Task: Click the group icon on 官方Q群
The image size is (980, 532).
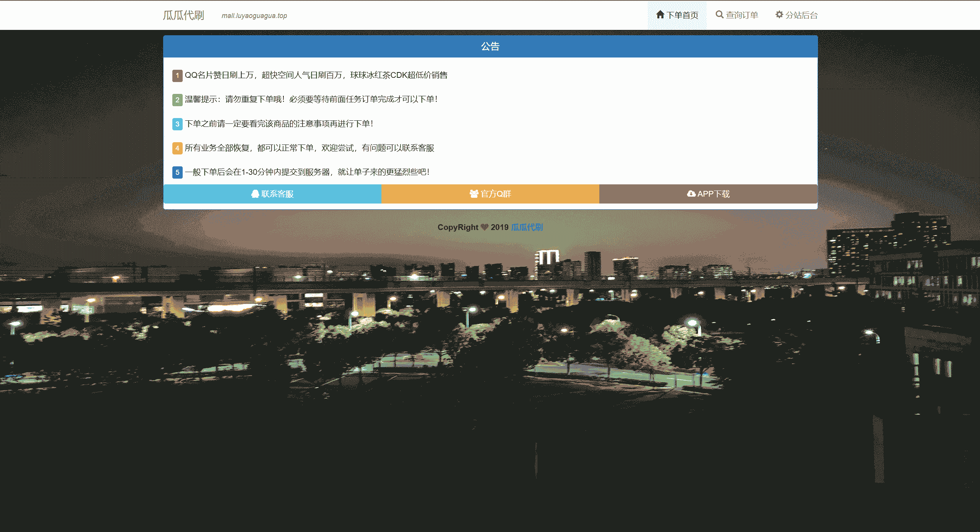Action: tap(474, 194)
